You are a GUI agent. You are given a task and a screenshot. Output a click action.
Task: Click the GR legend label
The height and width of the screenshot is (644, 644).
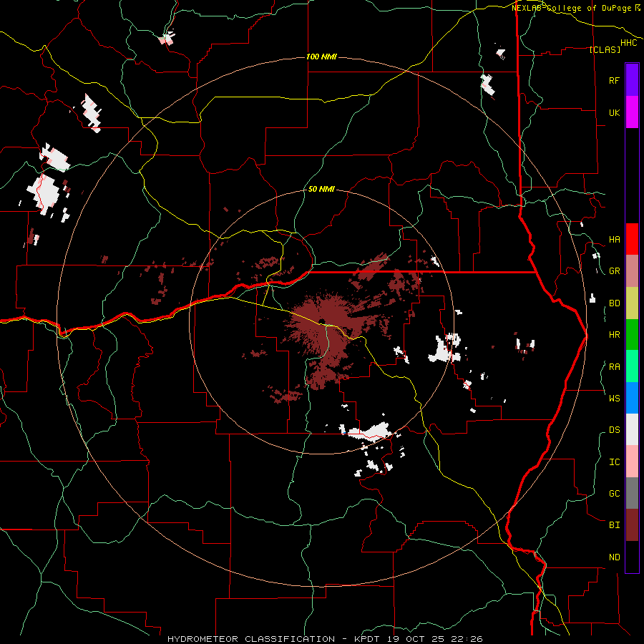point(614,271)
